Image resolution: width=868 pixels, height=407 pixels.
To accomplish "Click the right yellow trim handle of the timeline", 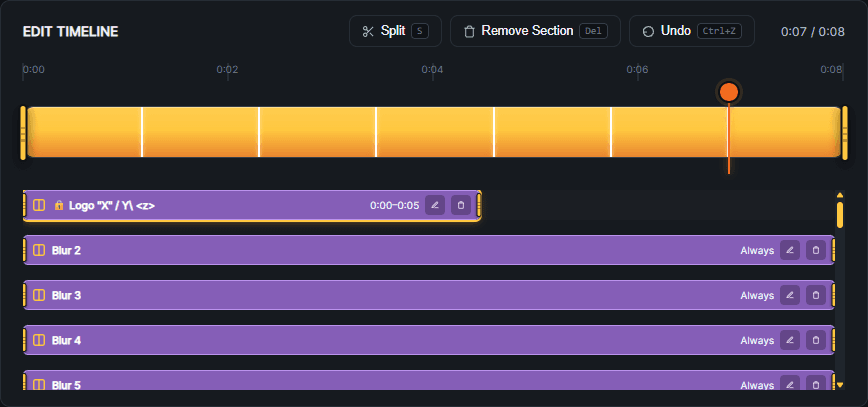I will 845,133.
